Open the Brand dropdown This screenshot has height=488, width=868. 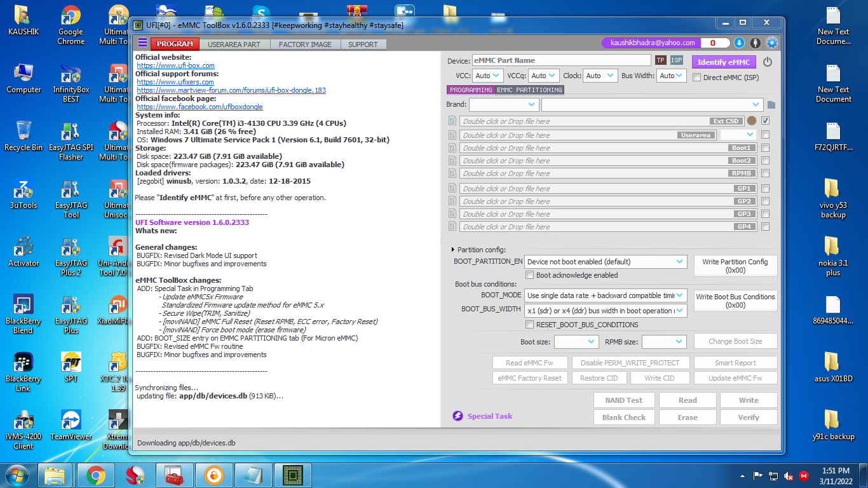click(x=504, y=105)
